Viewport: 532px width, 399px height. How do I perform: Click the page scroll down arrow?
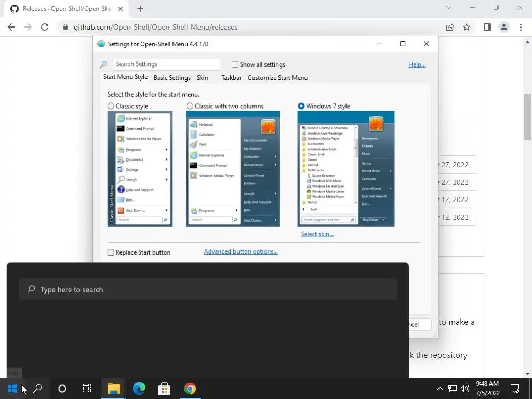pyautogui.click(x=527, y=374)
